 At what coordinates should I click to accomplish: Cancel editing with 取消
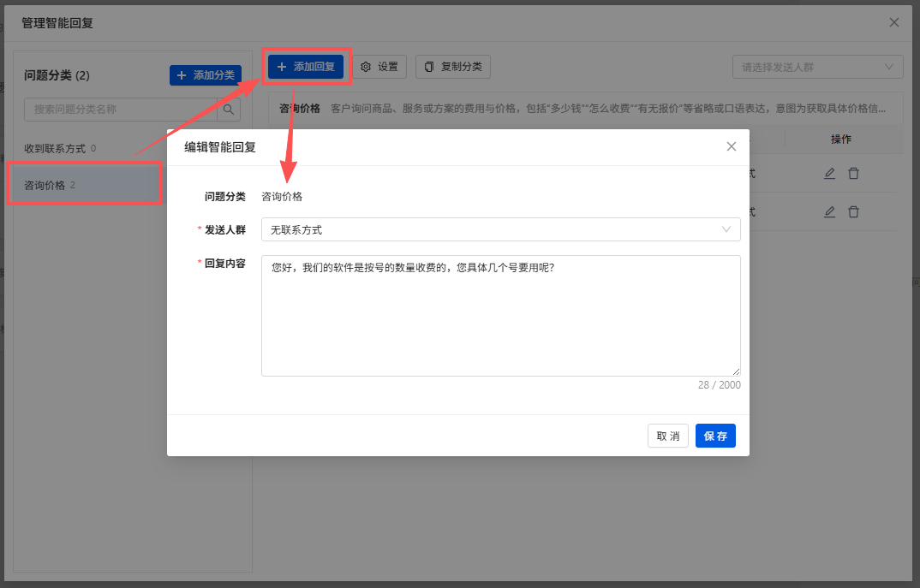[667, 436]
